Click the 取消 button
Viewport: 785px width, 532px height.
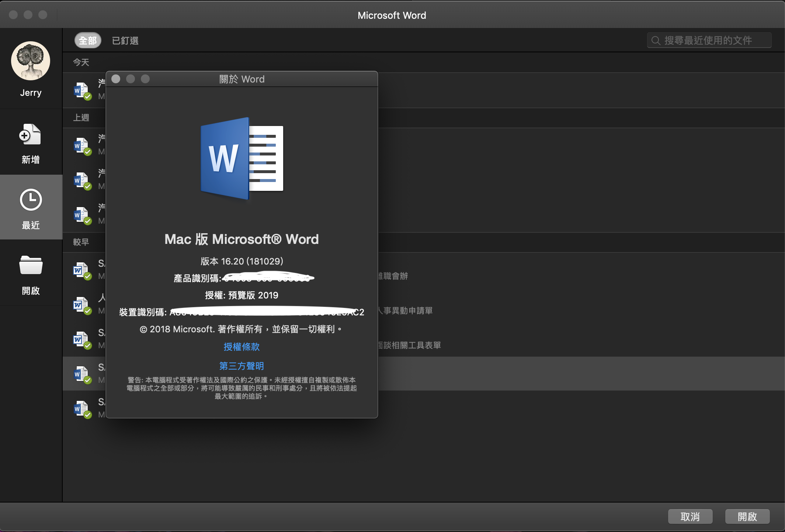coord(690,517)
